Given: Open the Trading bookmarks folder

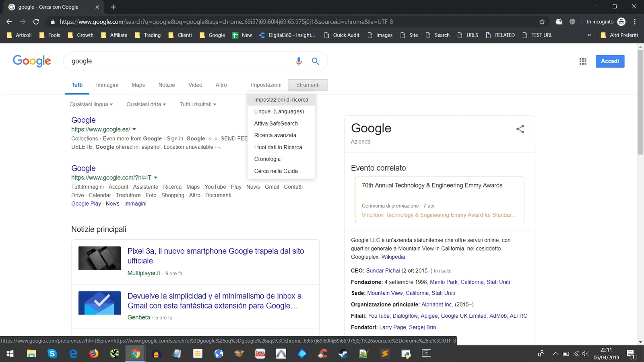Looking at the screenshot, I should pyautogui.click(x=148, y=35).
